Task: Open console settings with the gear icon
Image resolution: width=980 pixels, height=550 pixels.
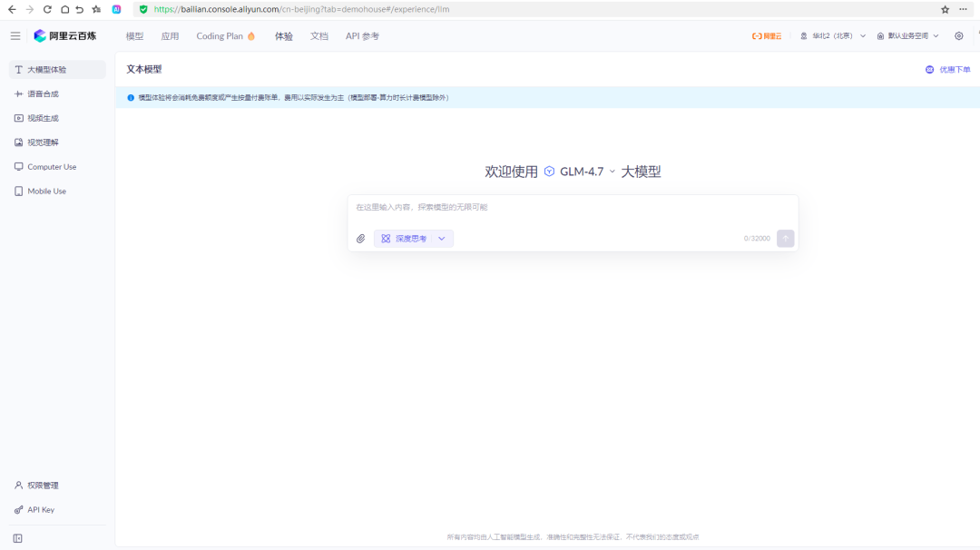Action: (958, 35)
